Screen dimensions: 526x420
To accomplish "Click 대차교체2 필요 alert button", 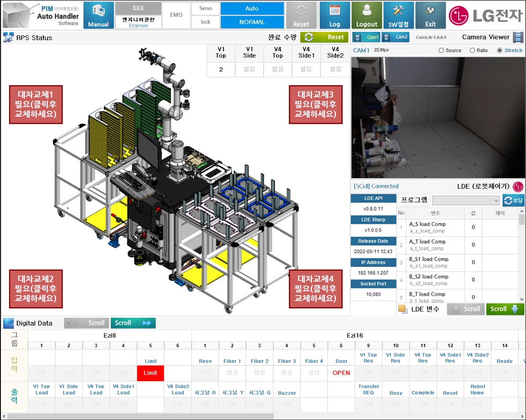I will coord(36,289).
